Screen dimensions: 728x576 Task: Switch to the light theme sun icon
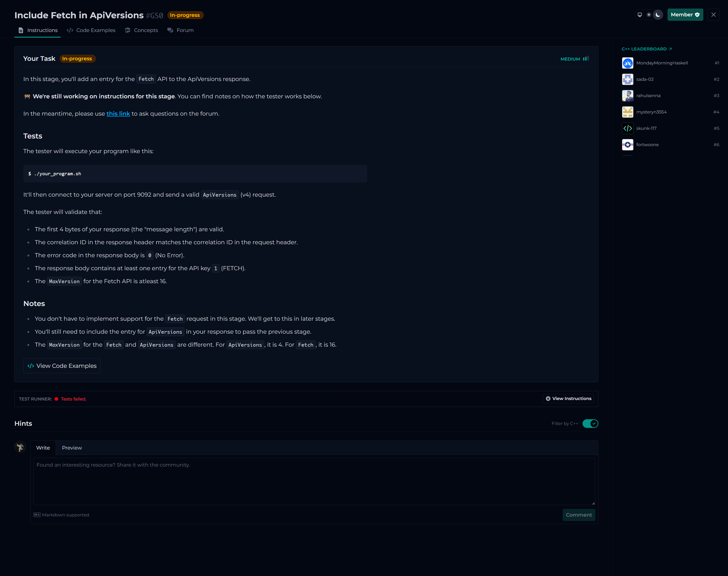(649, 15)
